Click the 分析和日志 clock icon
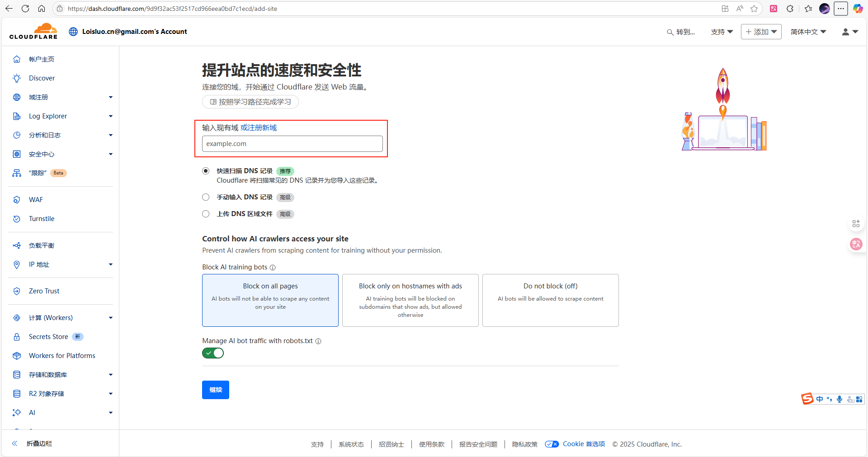868x457 pixels. pyautogui.click(x=17, y=135)
